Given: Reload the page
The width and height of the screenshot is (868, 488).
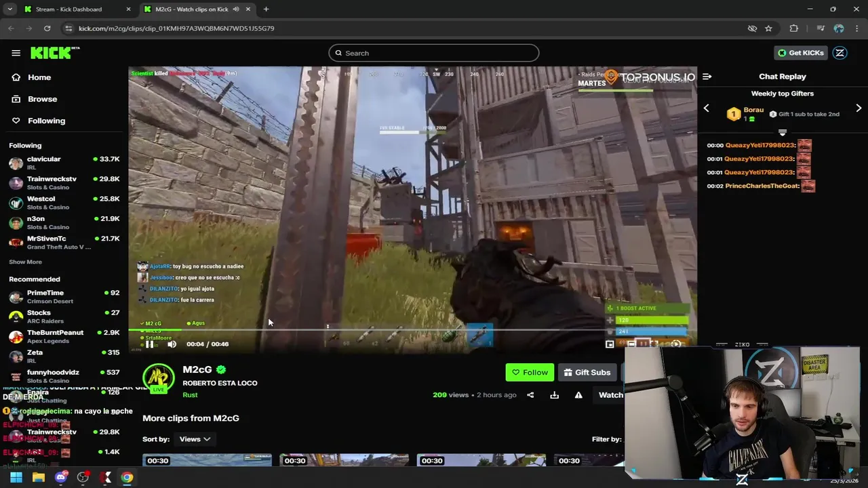Looking at the screenshot, I should pyautogui.click(x=47, y=28).
